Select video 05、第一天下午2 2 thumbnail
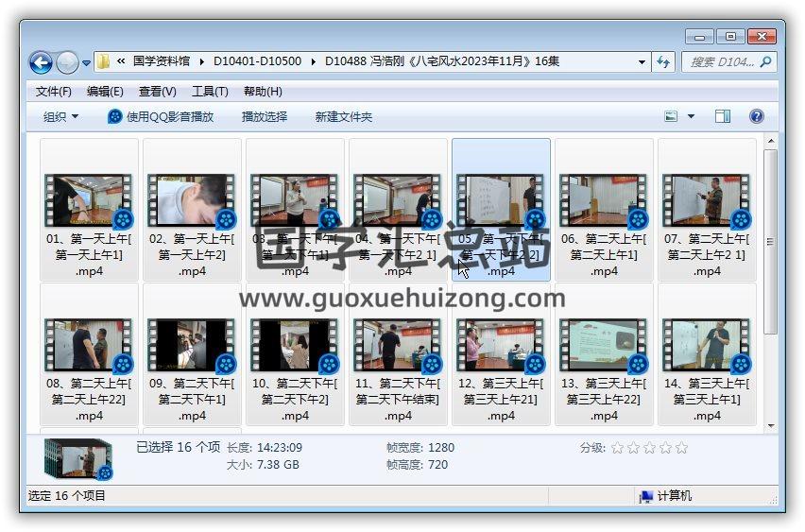 (501, 200)
